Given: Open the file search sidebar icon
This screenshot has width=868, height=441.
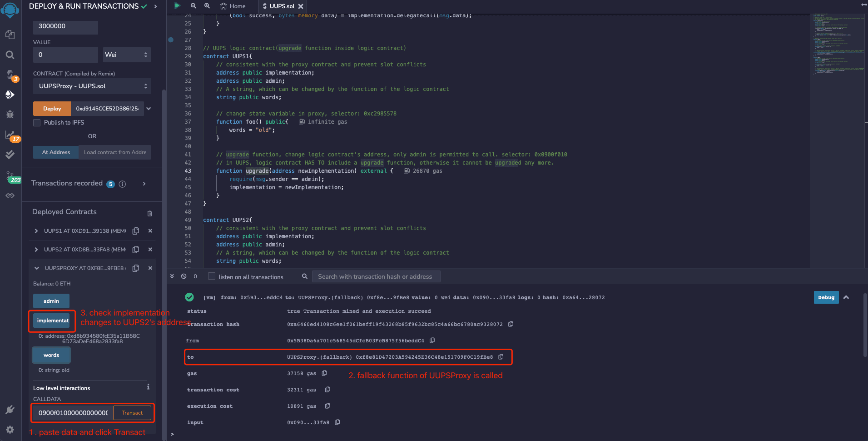Looking at the screenshot, I should pyautogui.click(x=10, y=55).
